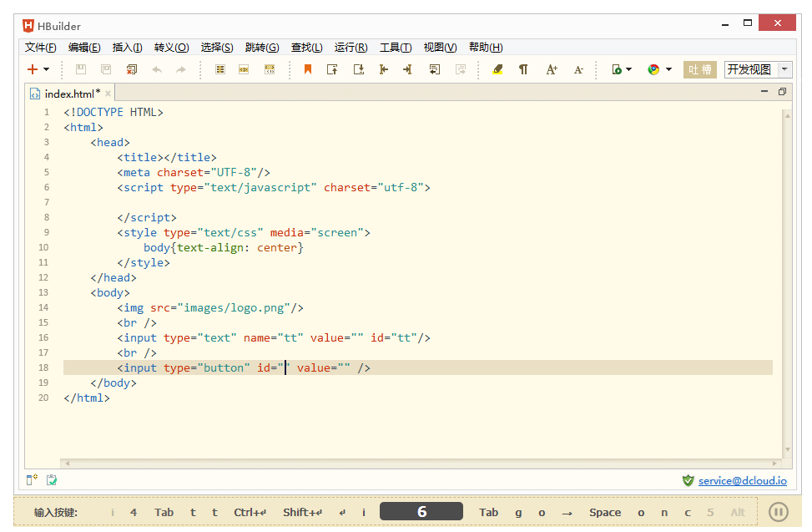Open the dropdown arrow next to run-on-device icon

(628, 69)
